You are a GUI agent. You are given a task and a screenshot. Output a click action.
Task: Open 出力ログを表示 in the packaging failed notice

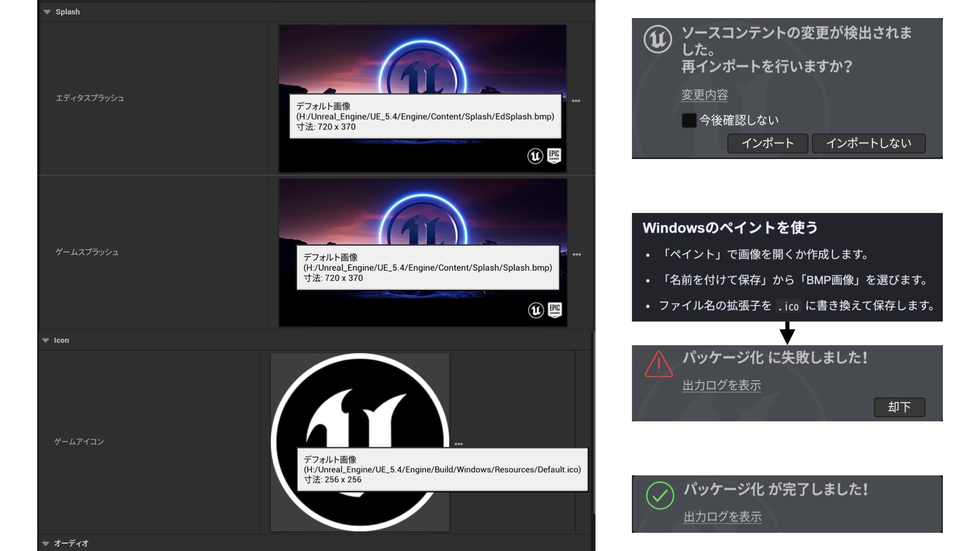point(722,385)
